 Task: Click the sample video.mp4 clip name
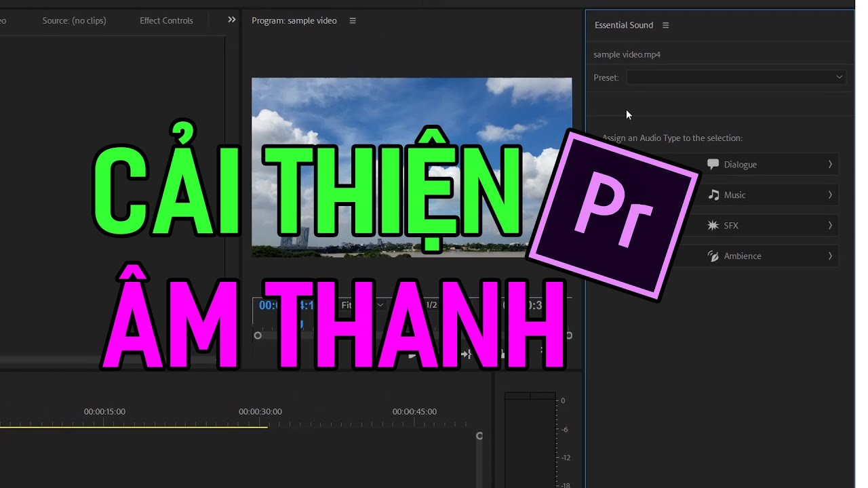point(627,54)
